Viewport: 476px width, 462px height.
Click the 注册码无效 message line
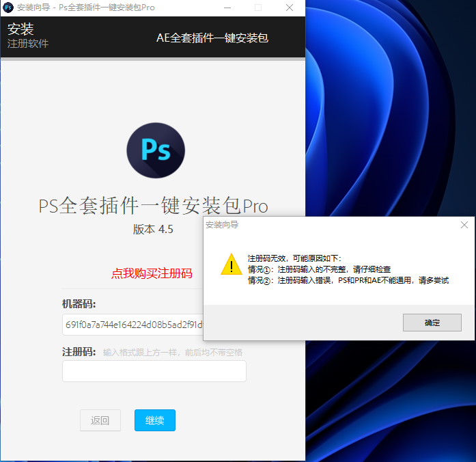click(x=294, y=258)
